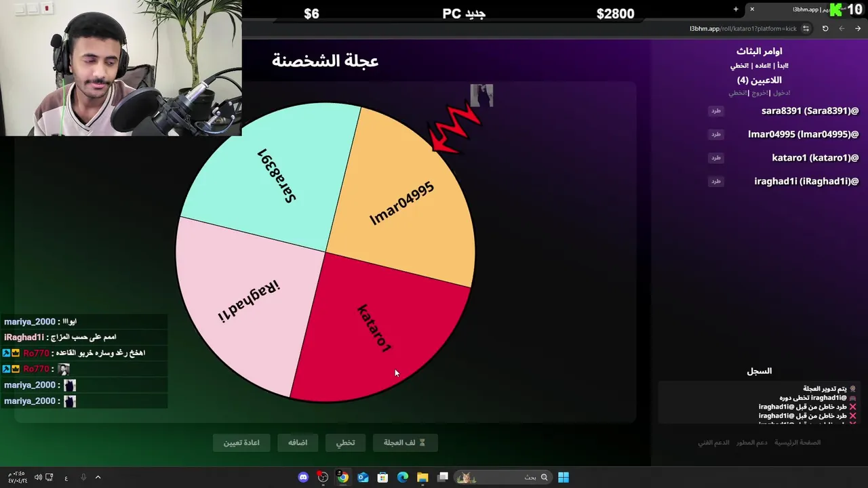This screenshot has height=488, width=868.
Task: Click the جديد PC label in top banner
Action: [464, 14]
